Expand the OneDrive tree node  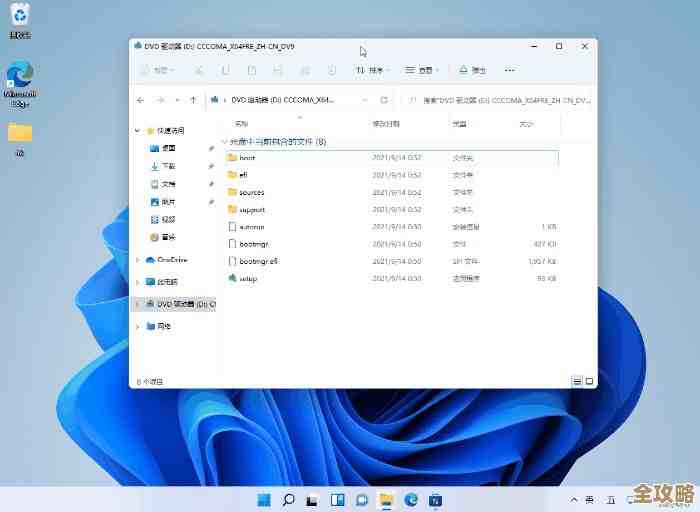click(138, 260)
